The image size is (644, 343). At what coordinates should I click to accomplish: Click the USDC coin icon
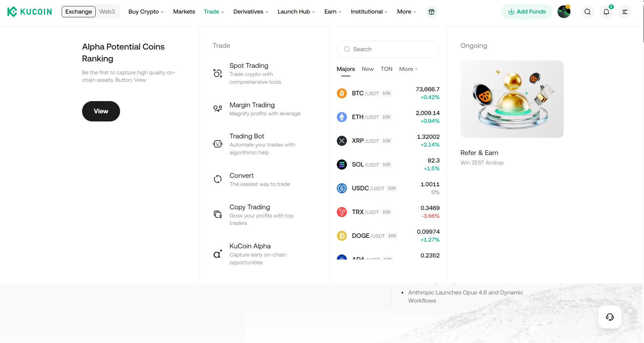tap(342, 188)
